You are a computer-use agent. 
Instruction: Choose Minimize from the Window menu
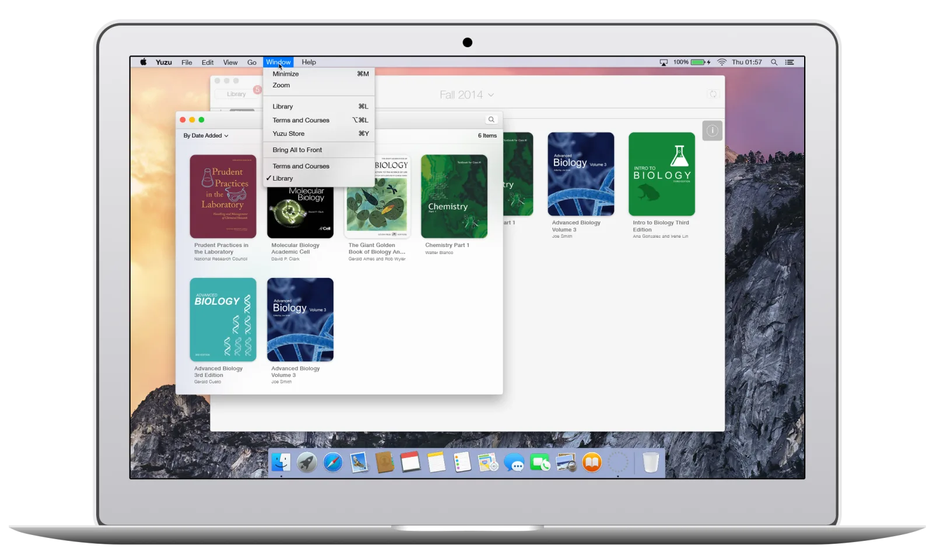pyautogui.click(x=319, y=74)
